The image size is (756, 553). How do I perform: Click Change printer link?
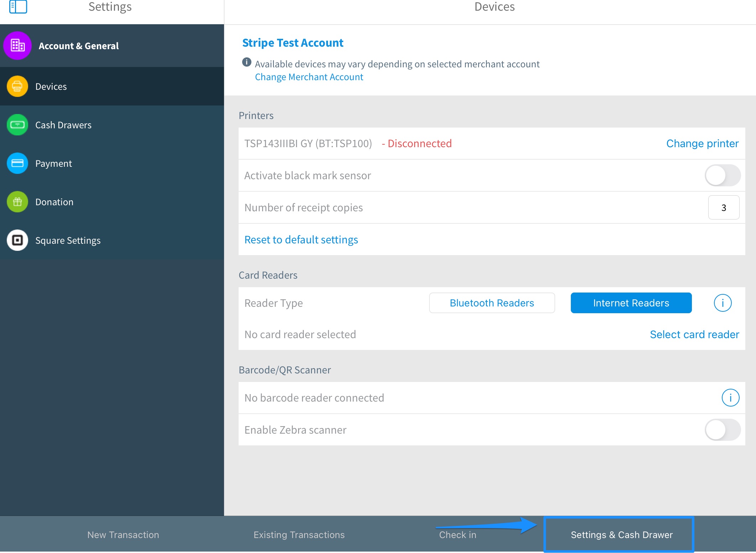click(x=702, y=143)
